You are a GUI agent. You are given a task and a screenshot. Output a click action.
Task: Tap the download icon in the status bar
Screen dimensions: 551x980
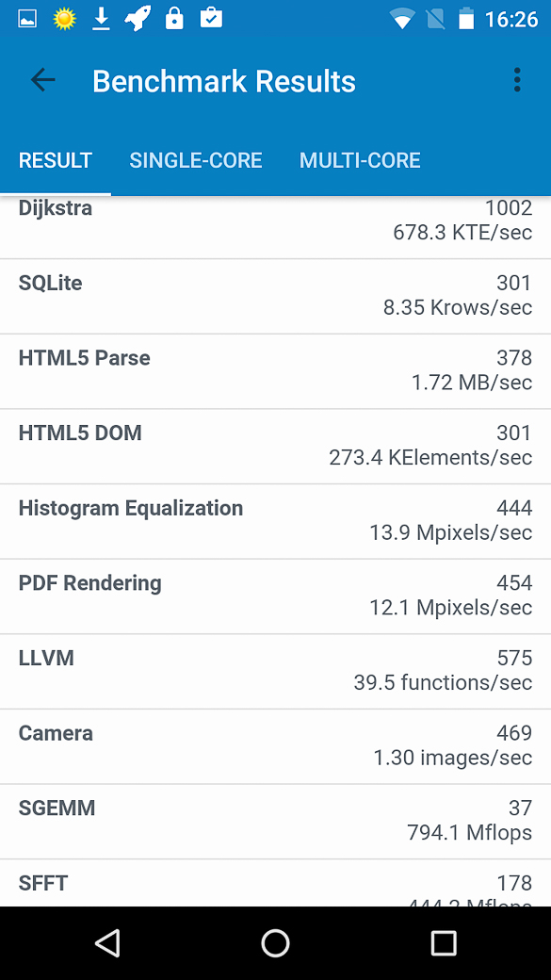tap(101, 20)
